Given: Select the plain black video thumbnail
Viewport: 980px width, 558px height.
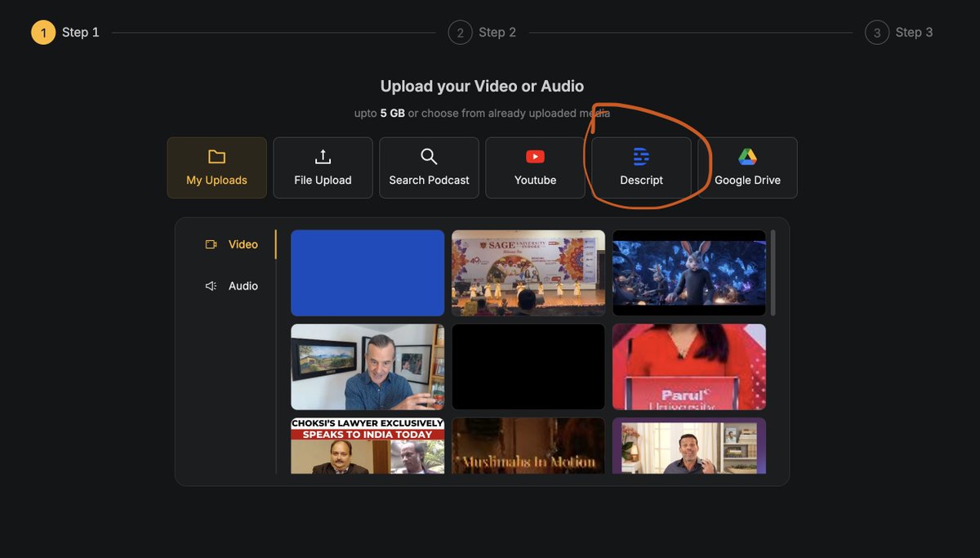Looking at the screenshot, I should click(x=528, y=367).
